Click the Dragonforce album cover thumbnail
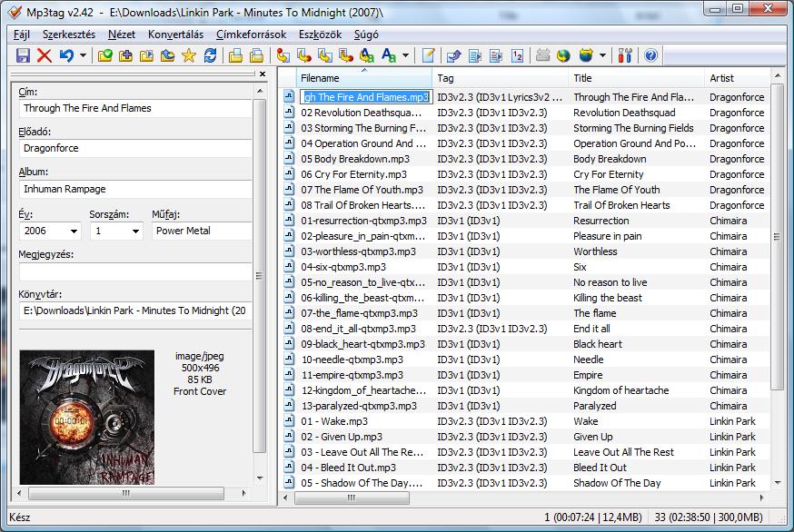 (x=87, y=416)
